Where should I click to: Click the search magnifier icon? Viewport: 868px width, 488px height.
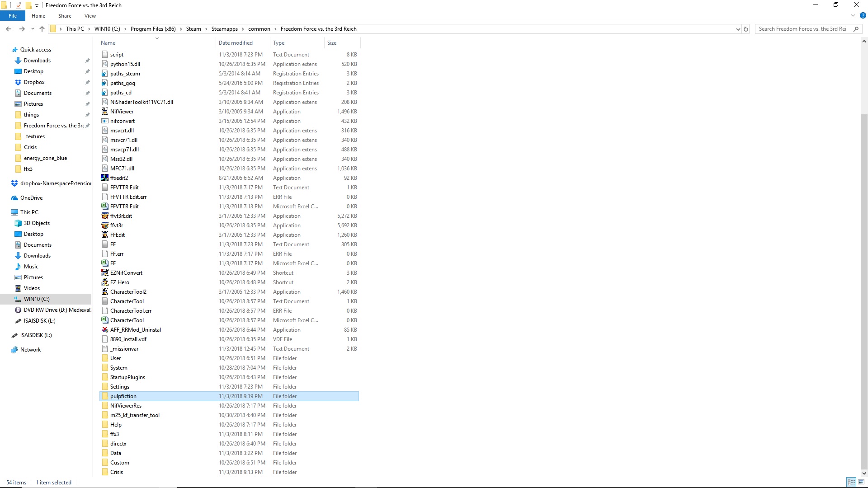856,29
